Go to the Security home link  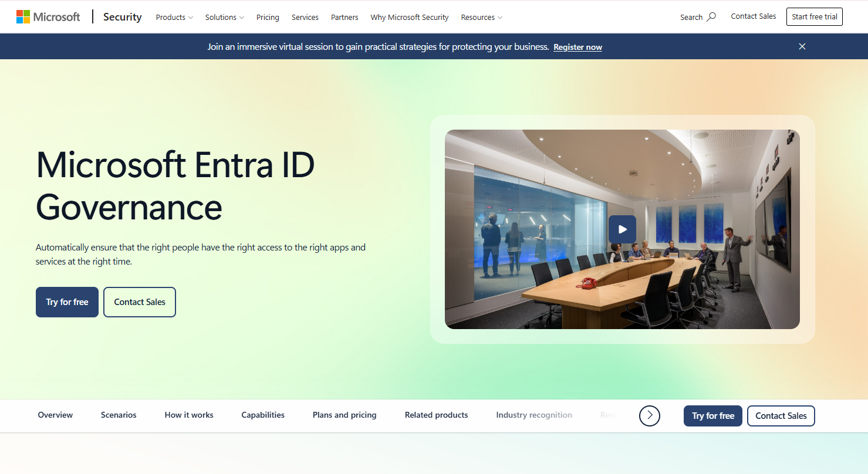pos(123,17)
